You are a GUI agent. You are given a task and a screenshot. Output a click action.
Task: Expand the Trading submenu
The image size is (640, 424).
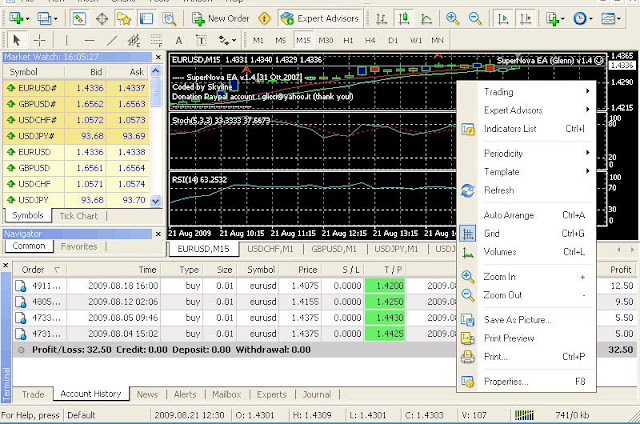[526, 92]
